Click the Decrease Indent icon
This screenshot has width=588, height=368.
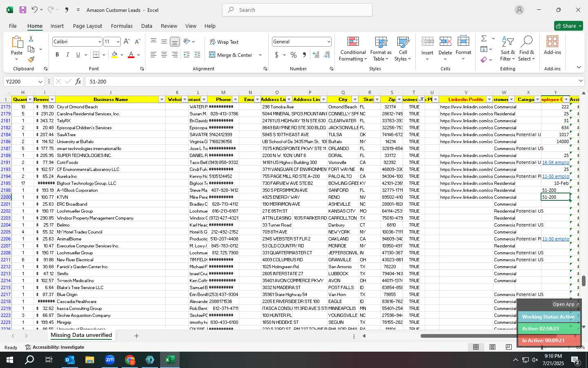tap(187, 55)
